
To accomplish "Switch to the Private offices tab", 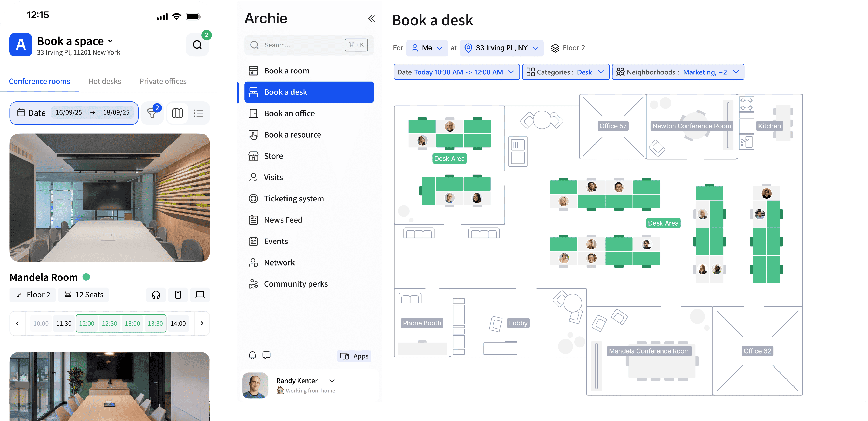I will click(163, 81).
